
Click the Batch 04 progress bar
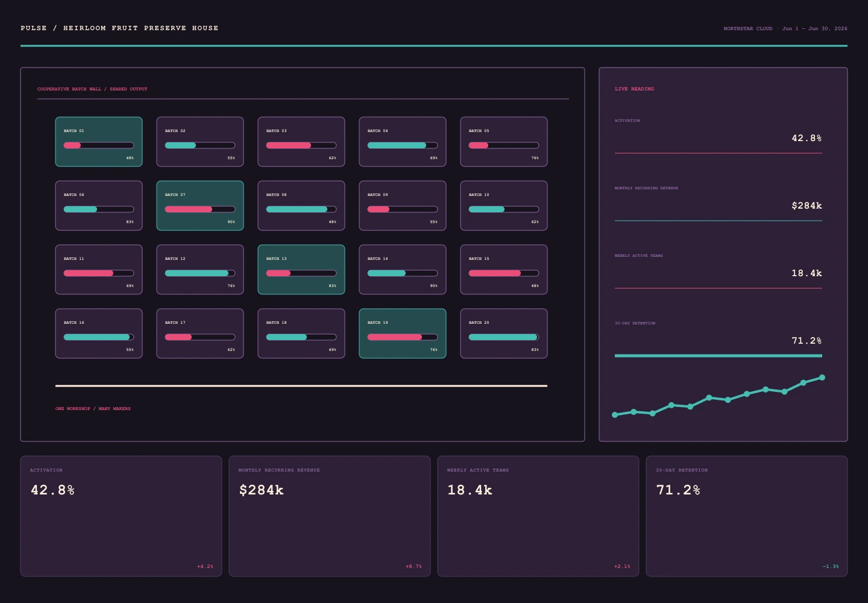click(403, 145)
